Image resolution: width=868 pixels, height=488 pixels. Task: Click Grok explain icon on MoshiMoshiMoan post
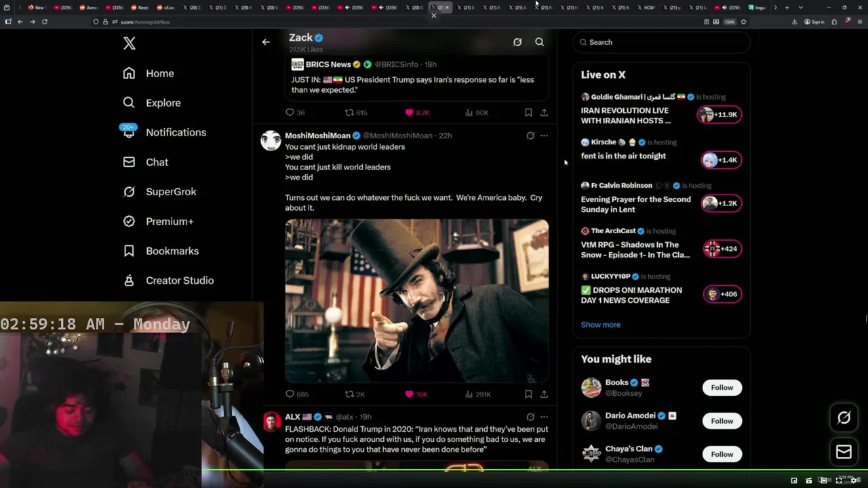(x=530, y=136)
